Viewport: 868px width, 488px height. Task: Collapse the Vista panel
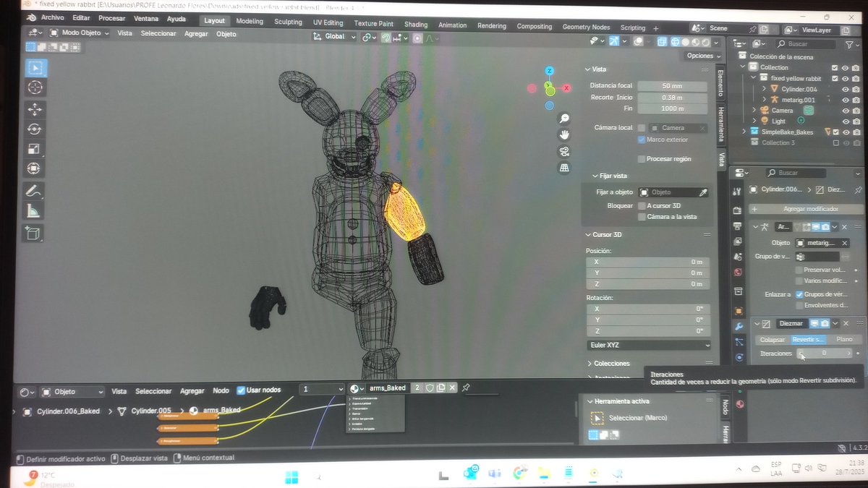tap(587, 69)
